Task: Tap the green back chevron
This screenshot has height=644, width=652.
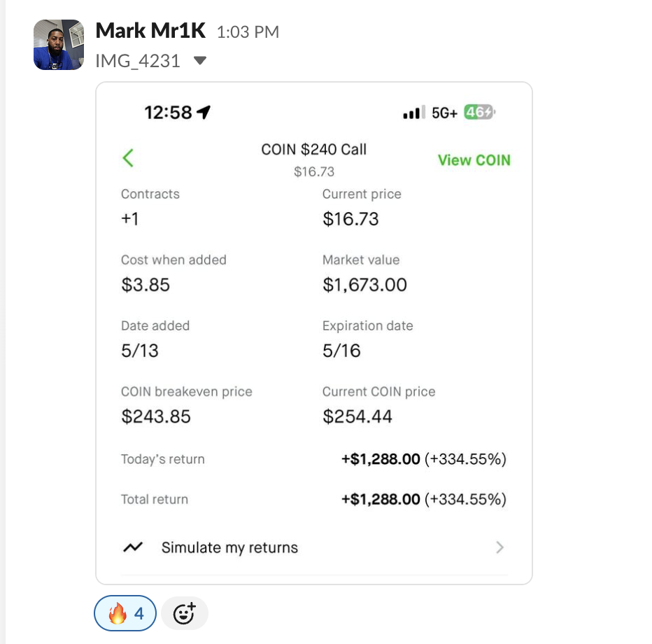Action: pos(128,158)
